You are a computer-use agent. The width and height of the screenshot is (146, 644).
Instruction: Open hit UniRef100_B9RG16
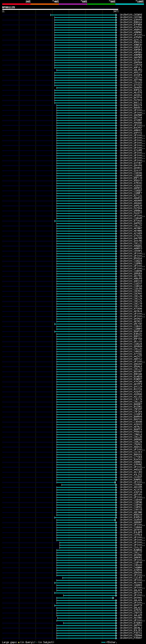click(131, 22)
